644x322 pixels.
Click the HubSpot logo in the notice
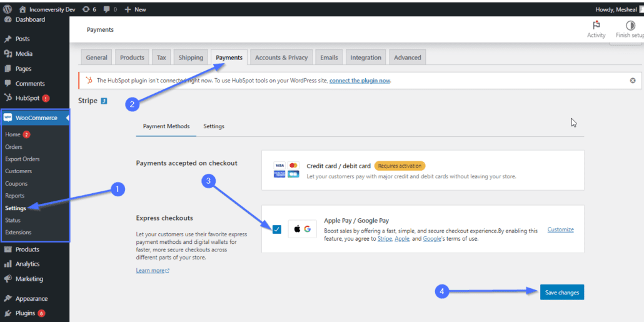[x=89, y=81]
